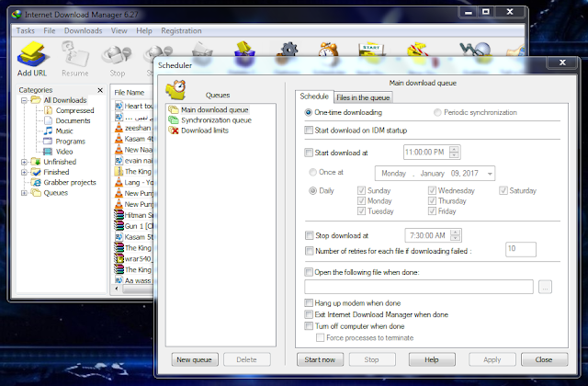Expand the Unfinished tree node
Screen dimensions: 588x386
(25, 162)
